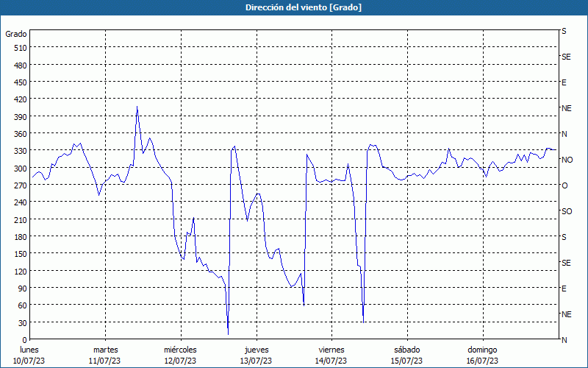This screenshot has width=588, height=368.
Task: Click the 300 left axis value
Action: (x=21, y=169)
